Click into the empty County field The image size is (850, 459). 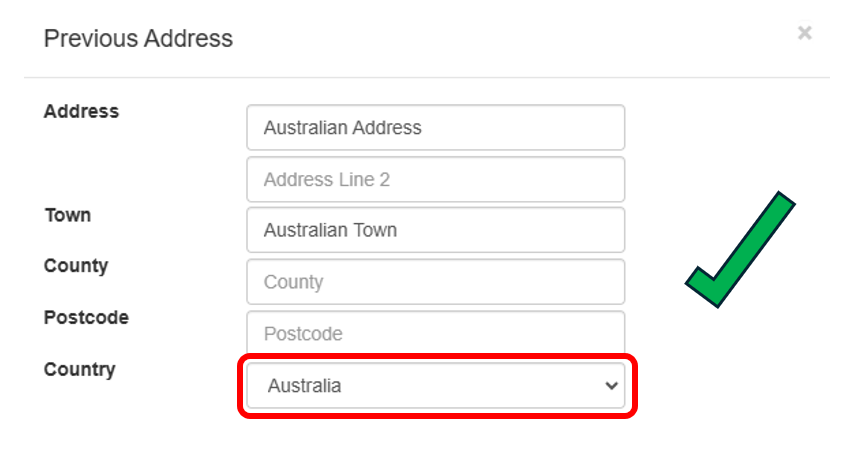pyautogui.click(x=435, y=282)
